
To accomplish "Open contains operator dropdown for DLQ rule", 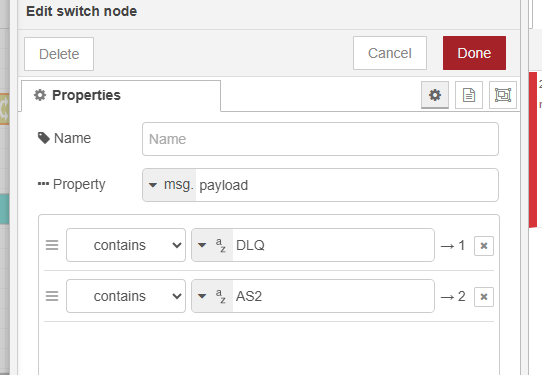I will pos(126,245).
